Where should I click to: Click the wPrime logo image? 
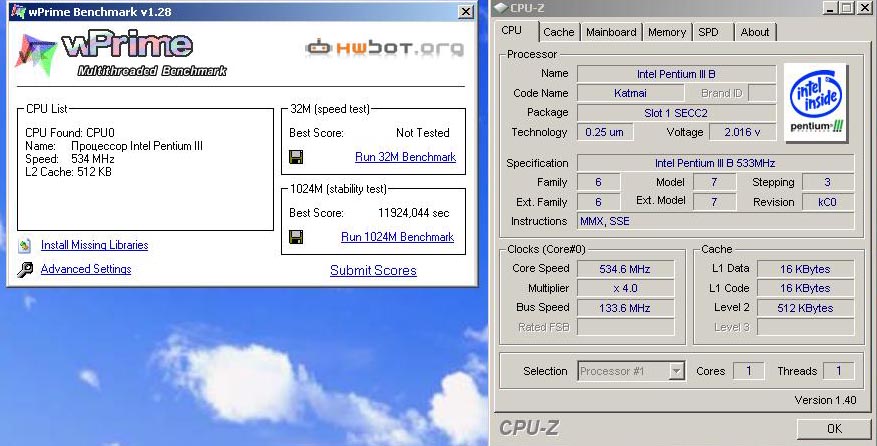tap(121, 54)
